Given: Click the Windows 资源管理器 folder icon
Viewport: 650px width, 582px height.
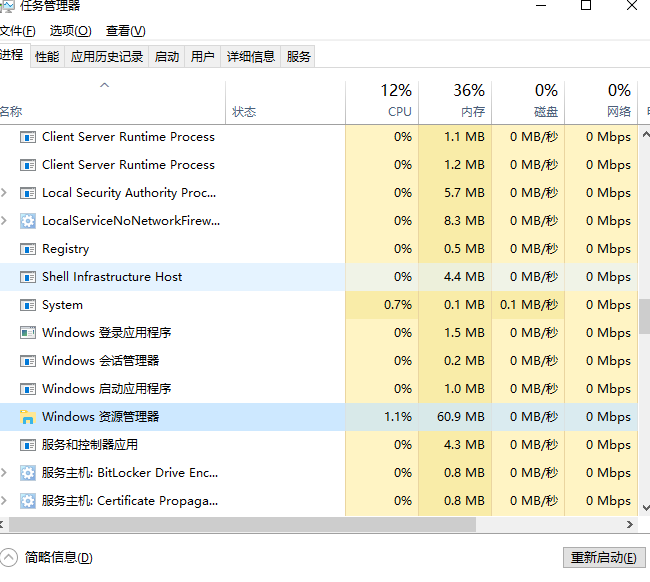Looking at the screenshot, I should tap(28, 417).
